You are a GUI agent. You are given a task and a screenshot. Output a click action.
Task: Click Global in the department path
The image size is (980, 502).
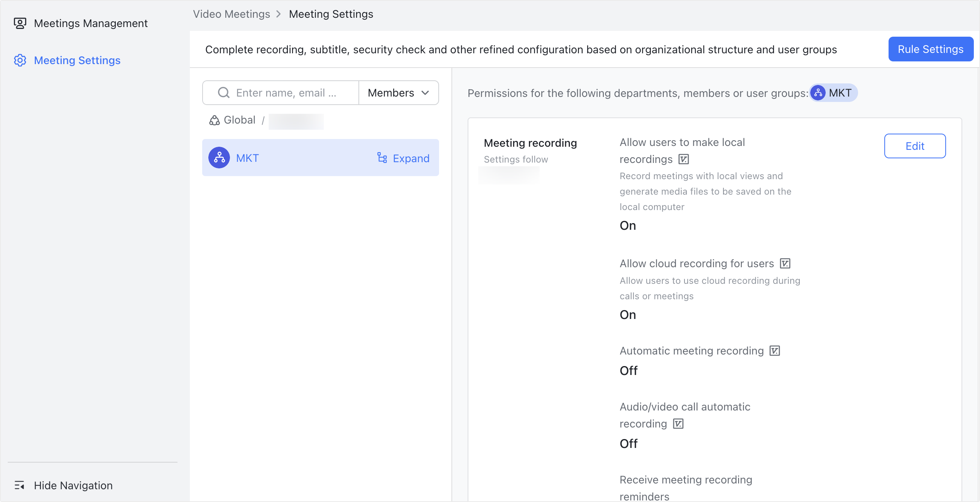[x=240, y=120]
